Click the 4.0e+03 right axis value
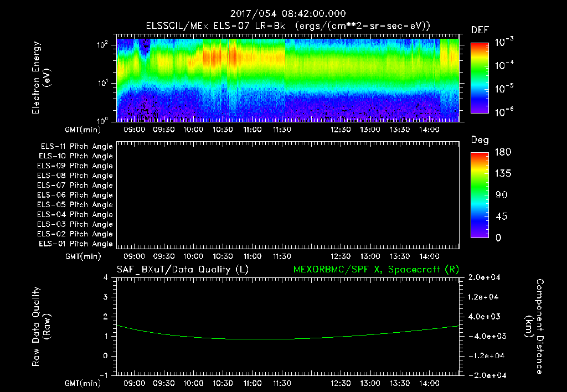This screenshot has width=567, height=392. [484, 317]
